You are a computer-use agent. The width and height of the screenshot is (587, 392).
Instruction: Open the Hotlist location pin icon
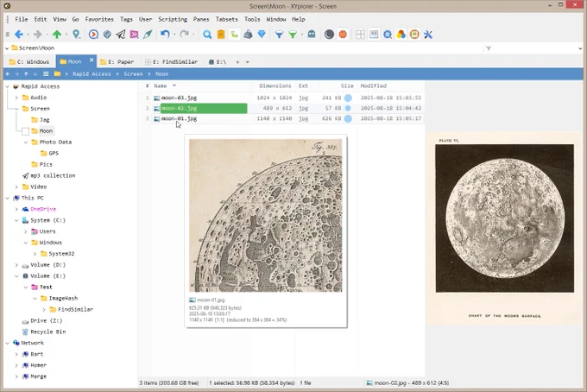(x=76, y=35)
